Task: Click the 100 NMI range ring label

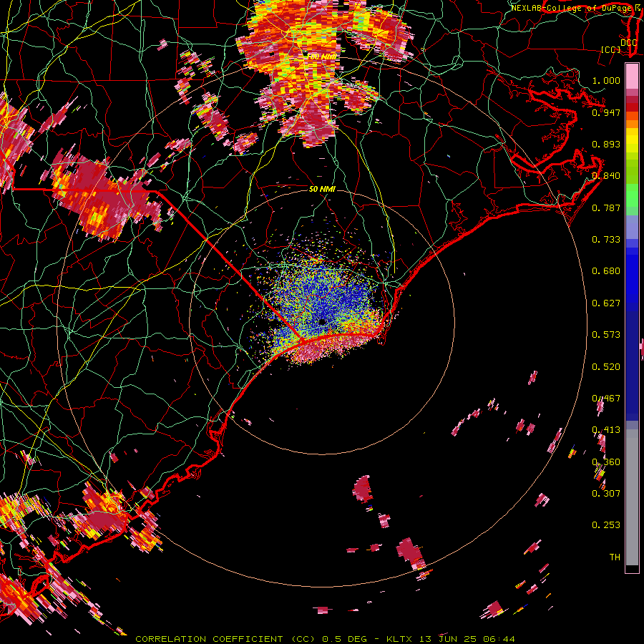Action: point(321,57)
